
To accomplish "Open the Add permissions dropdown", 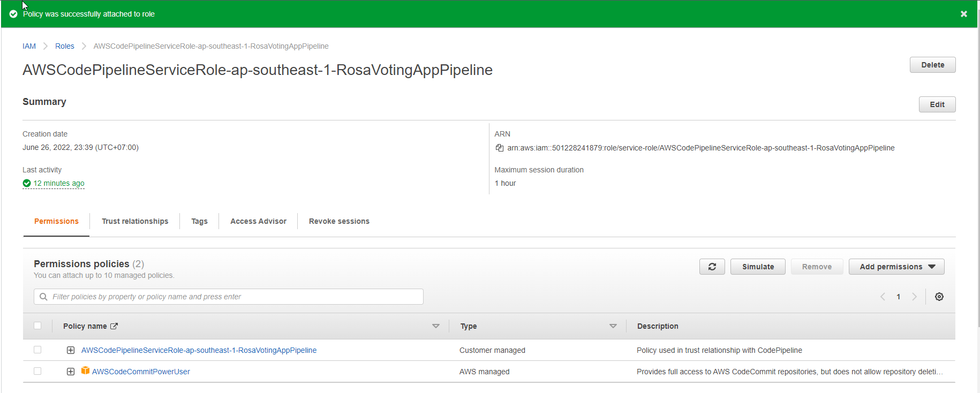I will 896,267.
